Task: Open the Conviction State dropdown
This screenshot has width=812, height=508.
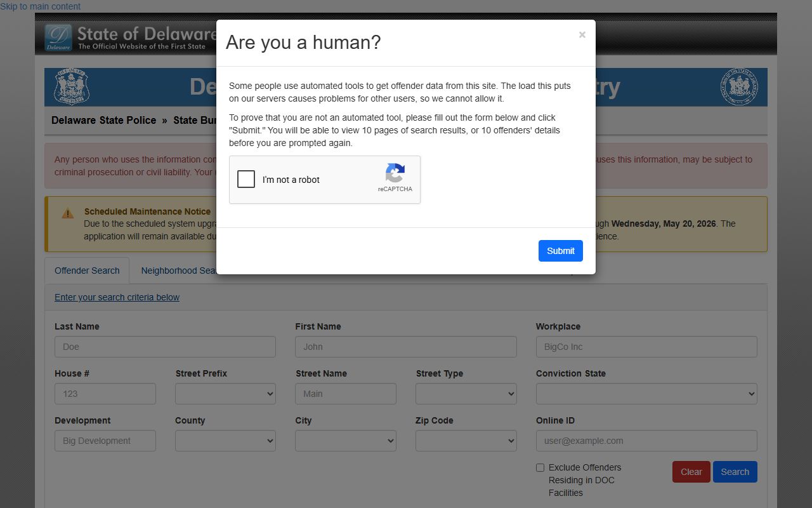Action: (x=646, y=394)
